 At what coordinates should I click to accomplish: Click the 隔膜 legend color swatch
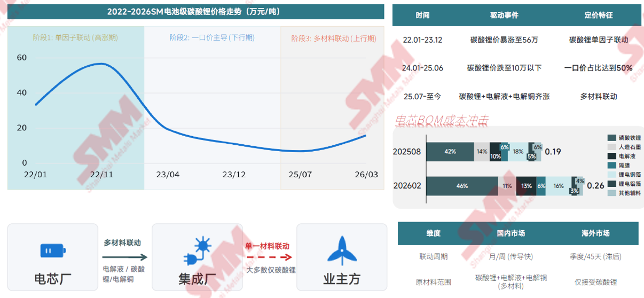point(612,166)
